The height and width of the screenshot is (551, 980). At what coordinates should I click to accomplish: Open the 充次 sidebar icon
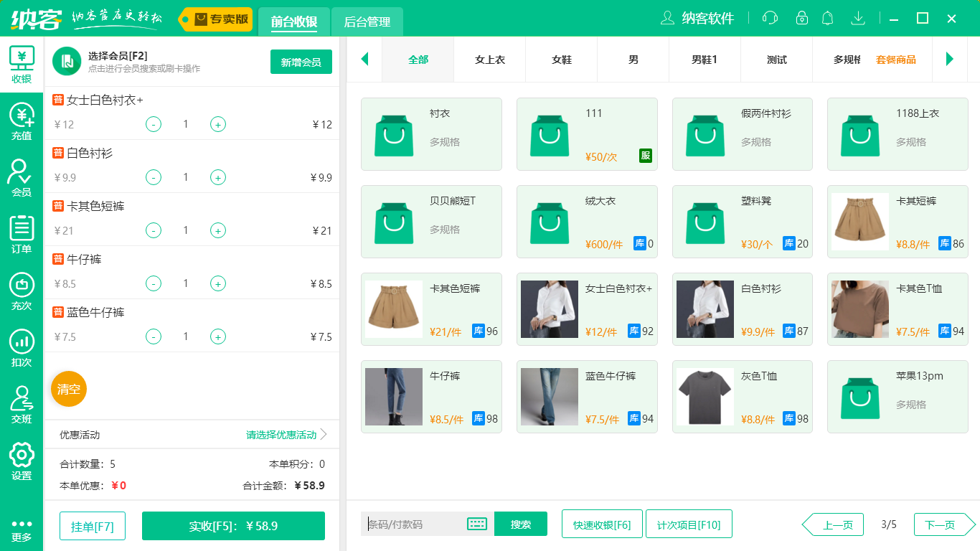click(22, 290)
